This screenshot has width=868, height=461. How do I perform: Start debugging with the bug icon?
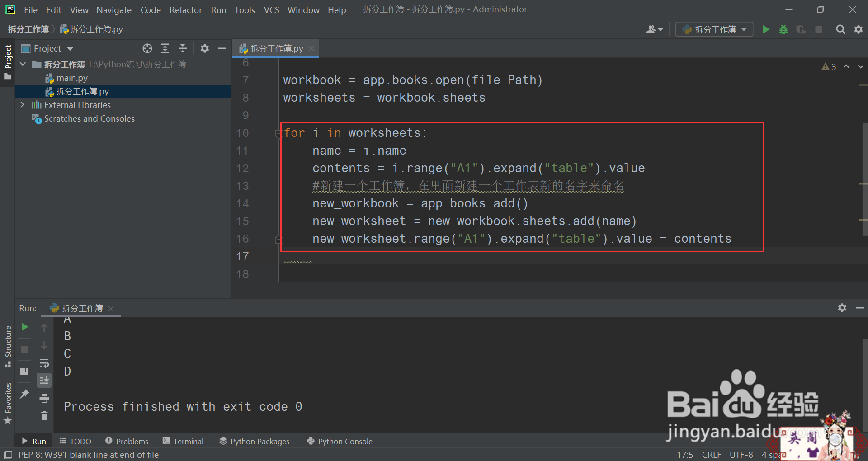pyautogui.click(x=783, y=29)
